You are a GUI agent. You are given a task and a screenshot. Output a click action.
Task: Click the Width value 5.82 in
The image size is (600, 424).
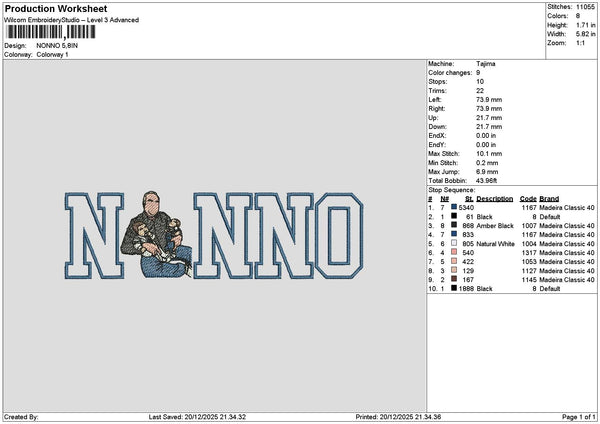pyautogui.click(x=586, y=34)
